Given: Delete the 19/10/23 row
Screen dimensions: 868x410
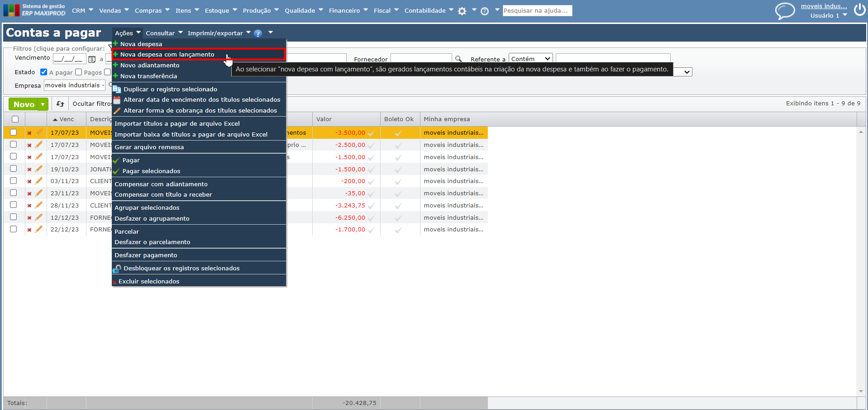Looking at the screenshot, I should pos(29,170).
